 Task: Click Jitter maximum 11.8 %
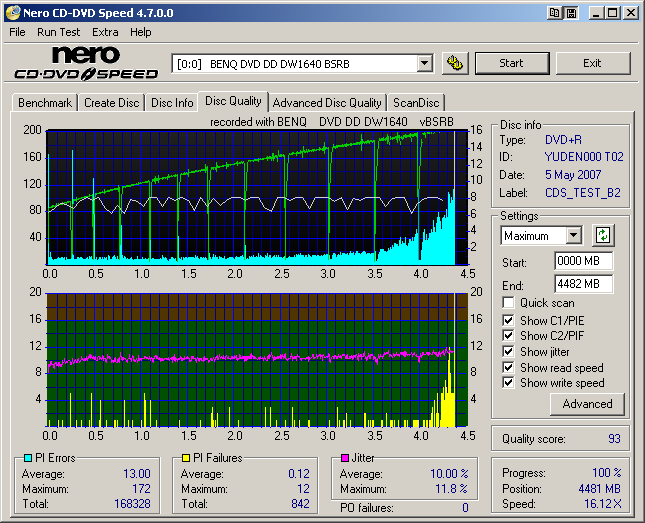[x=451, y=489]
